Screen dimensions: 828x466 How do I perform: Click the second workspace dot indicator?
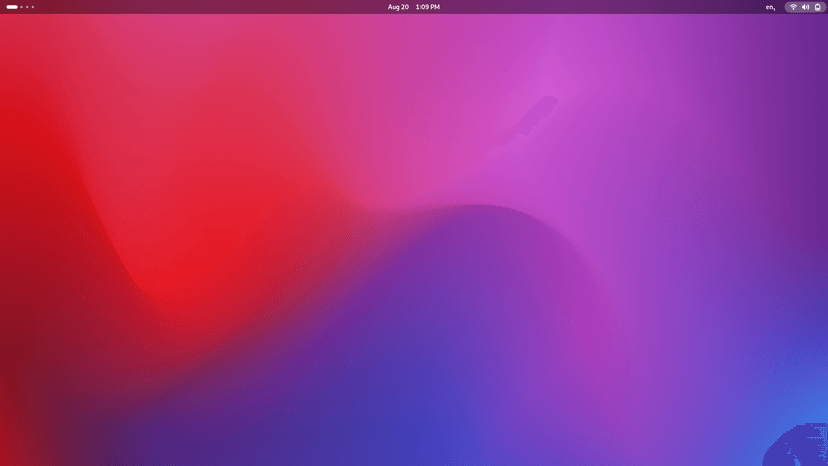[x=22, y=7]
